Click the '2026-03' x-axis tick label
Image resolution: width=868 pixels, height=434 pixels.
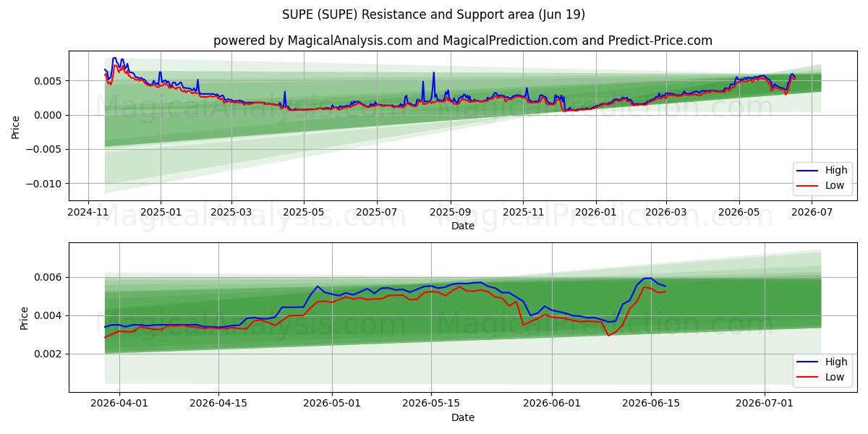click(666, 213)
